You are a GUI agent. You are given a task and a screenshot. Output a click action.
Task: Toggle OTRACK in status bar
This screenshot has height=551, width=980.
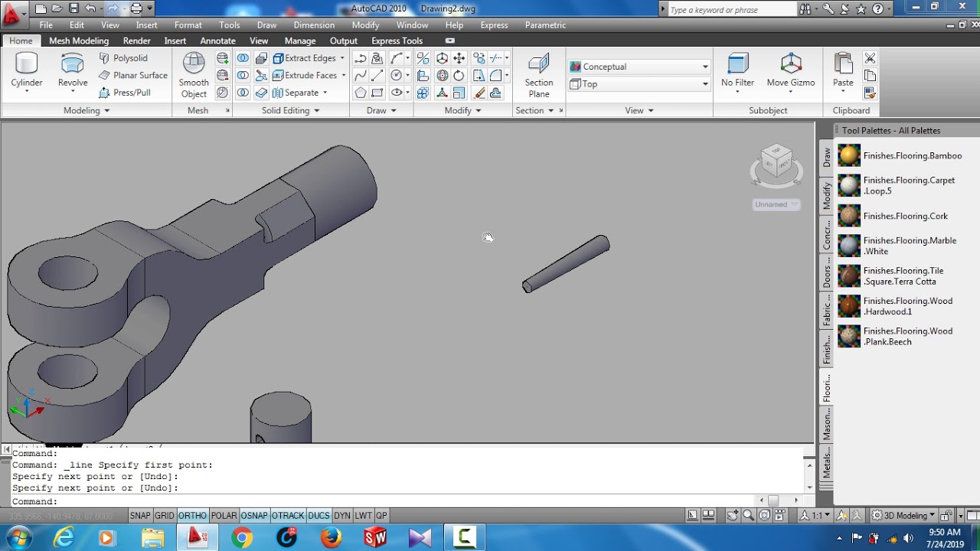(288, 516)
